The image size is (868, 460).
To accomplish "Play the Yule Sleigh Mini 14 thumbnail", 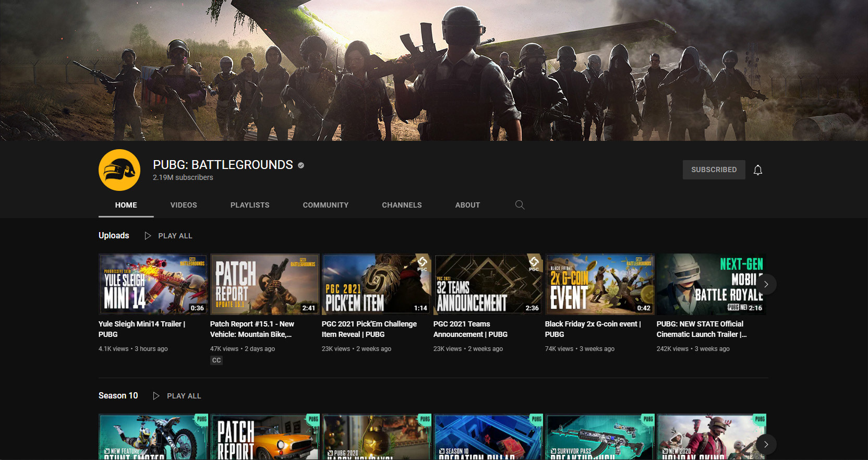I will click(x=153, y=284).
